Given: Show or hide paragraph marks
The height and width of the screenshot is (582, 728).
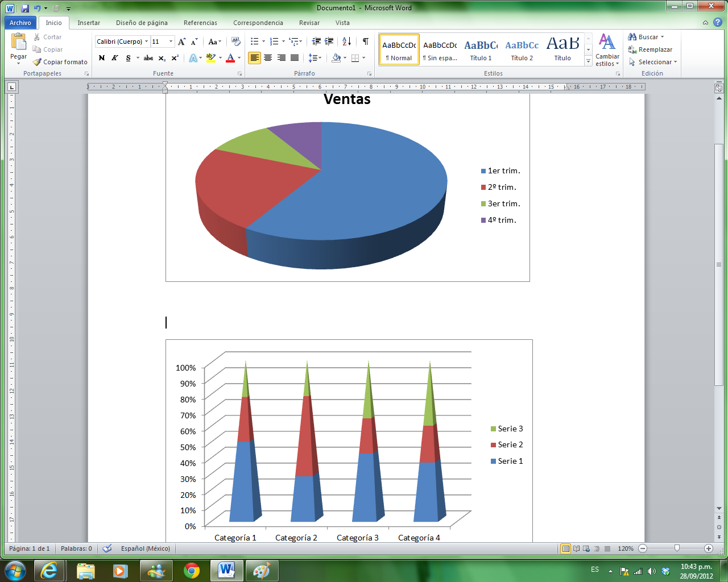Looking at the screenshot, I should (365, 41).
